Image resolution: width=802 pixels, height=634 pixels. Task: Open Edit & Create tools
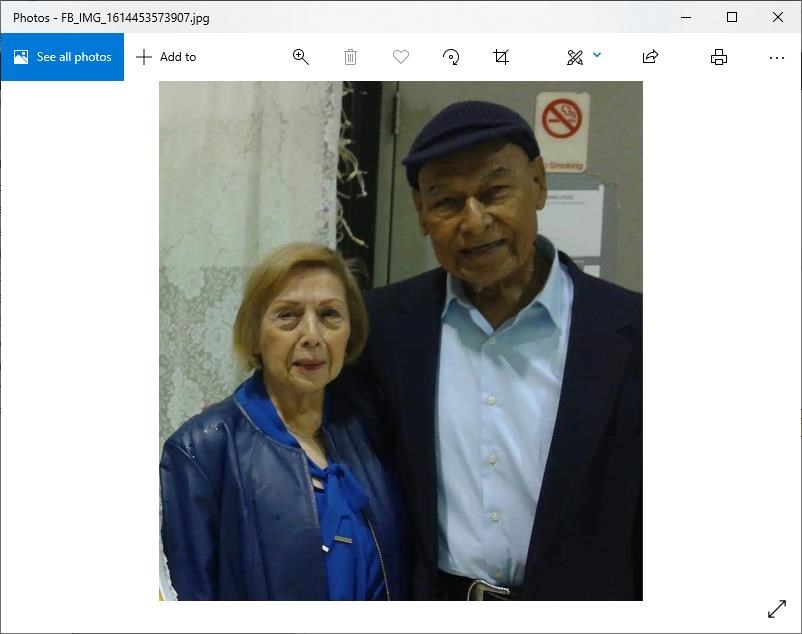click(x=572, y=57)
